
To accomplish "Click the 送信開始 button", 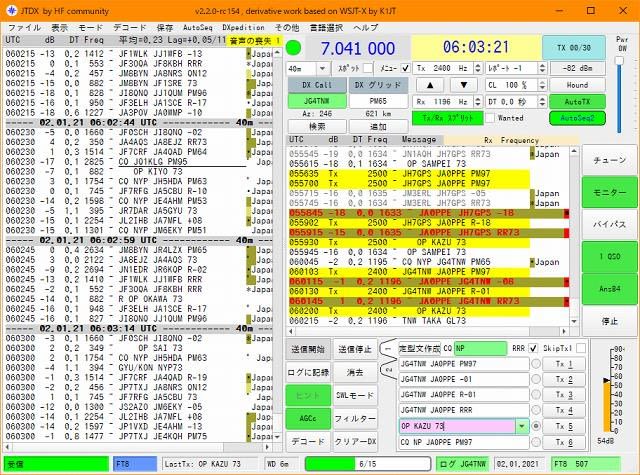I will (308, 349).
